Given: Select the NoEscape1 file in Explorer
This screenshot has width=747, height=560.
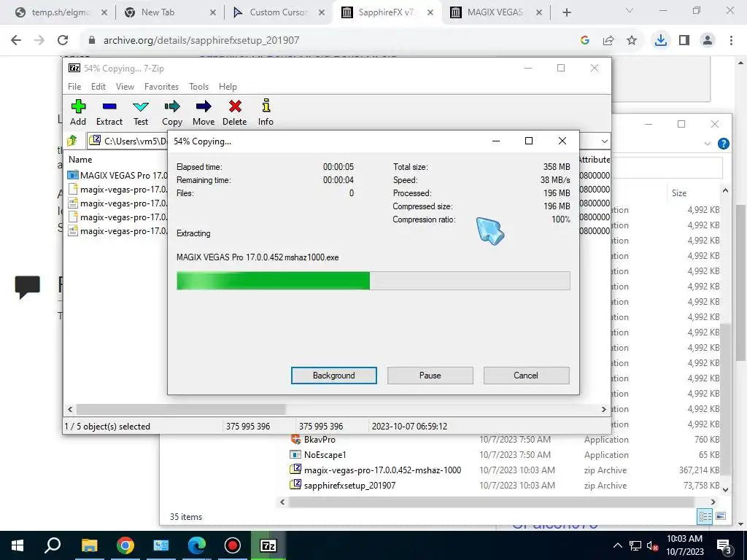Looking at the screenshot, I should [325, 455].
